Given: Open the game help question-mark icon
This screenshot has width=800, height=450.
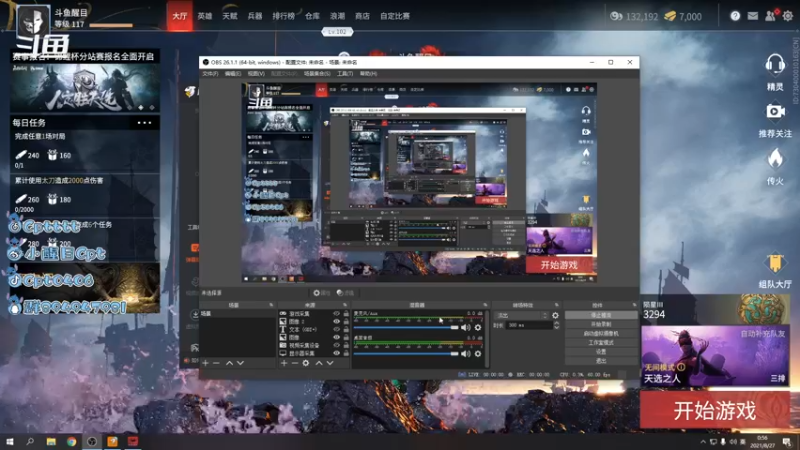Looking at the screenshot, I should 735,16.
